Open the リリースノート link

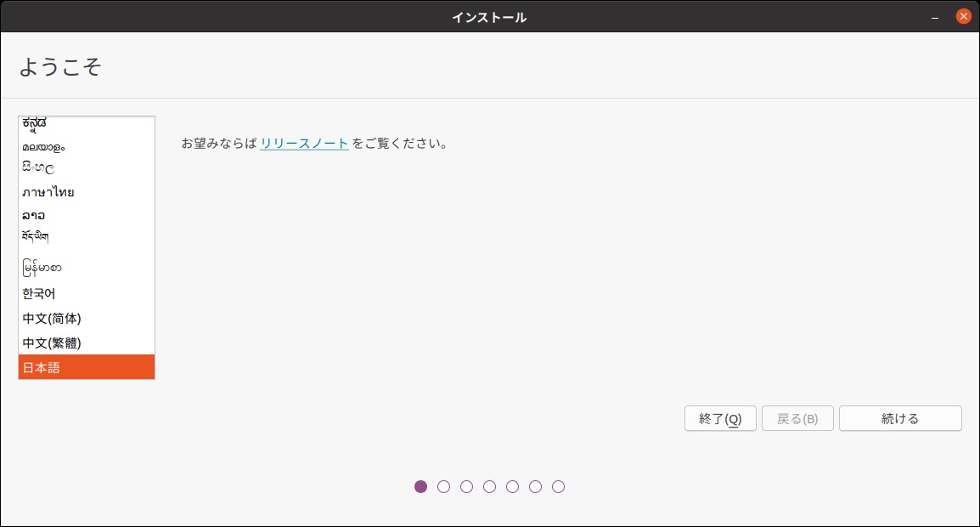pos(304,143)
